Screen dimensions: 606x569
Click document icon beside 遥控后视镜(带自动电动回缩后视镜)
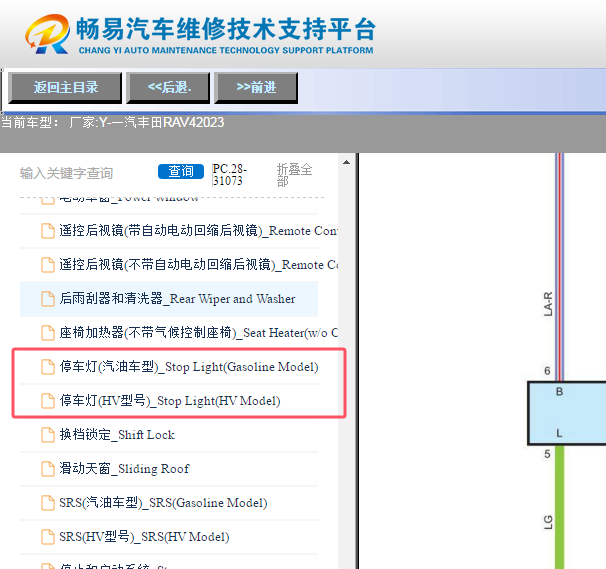(x=48, y=231)
